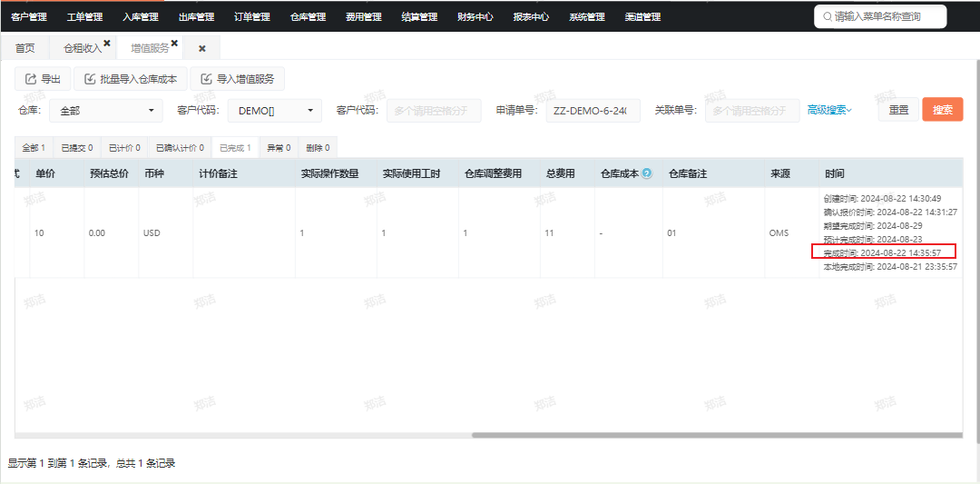Open the 客户代码 dropdown showing DEMO[]
Viewport: 980px width, 484px height.
click(x=275, y=111)
